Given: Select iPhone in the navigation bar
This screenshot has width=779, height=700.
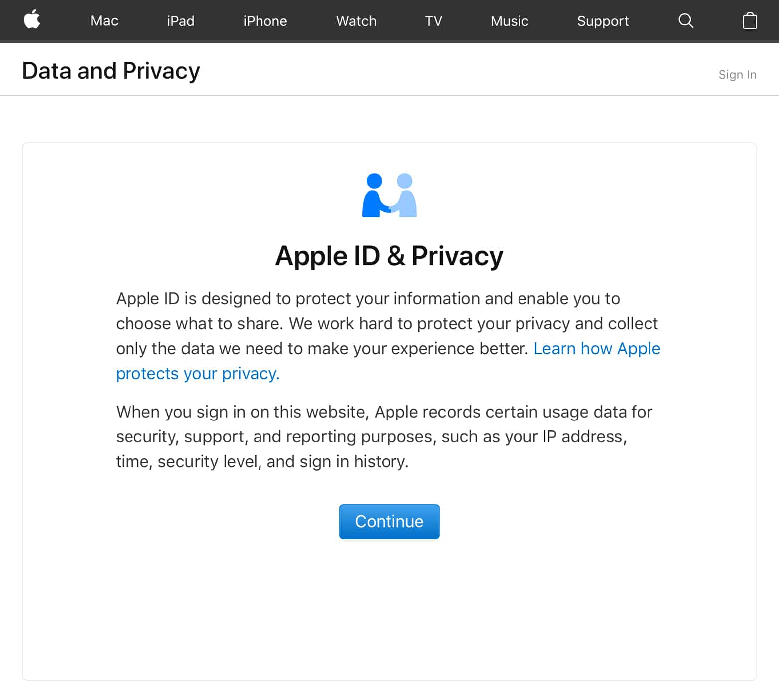Looking at the screenshot, I should click(265, 21).
